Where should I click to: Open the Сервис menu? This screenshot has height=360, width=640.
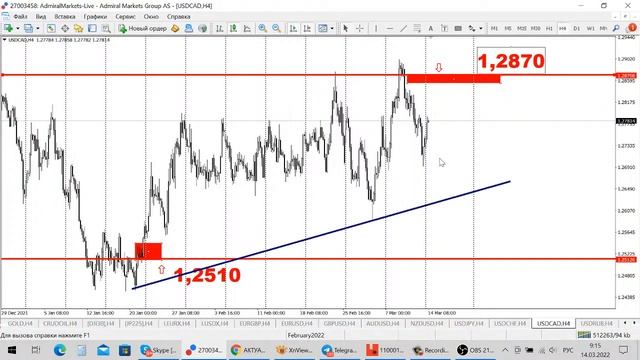click(x=125, y=17)
